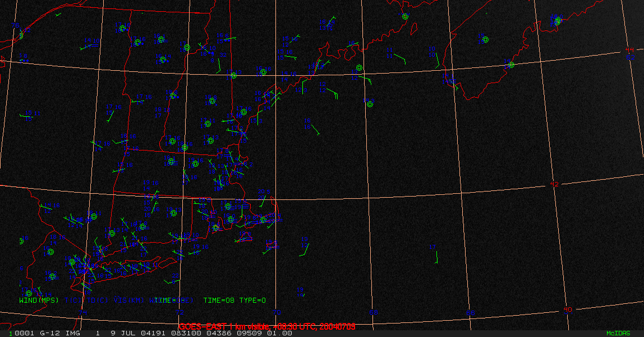Click the blue TD(C) legend label
This screenshot has height=337, width=644.
click(97, 300)
